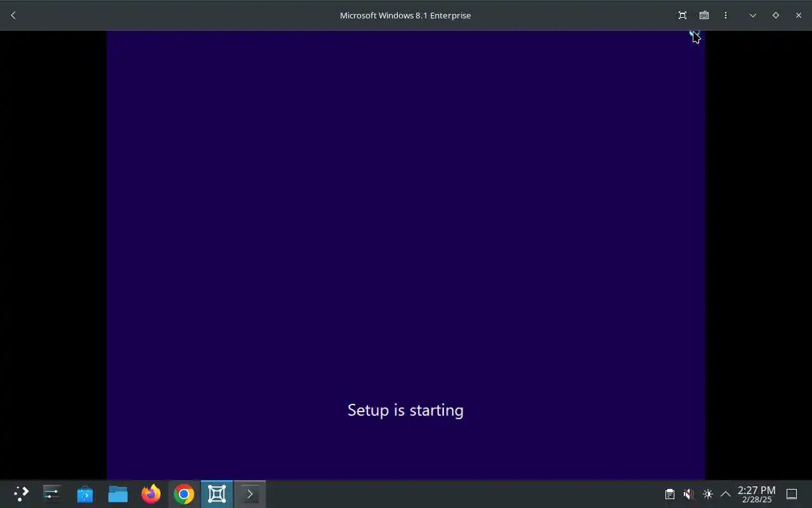The image size is (812, 508).
Task: Close the Microsoft Windows 8.1 Enterprise window
Action: point(799,15)
